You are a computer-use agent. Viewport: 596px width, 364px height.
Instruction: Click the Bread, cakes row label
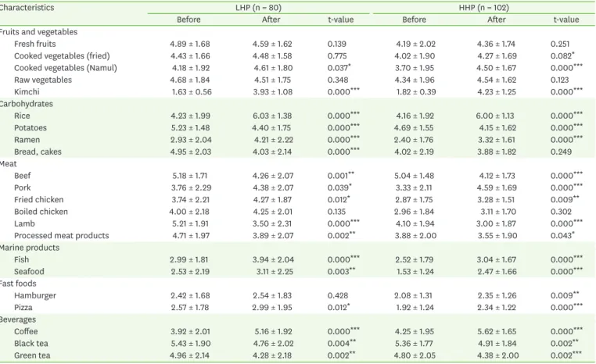tap(38, 152)
